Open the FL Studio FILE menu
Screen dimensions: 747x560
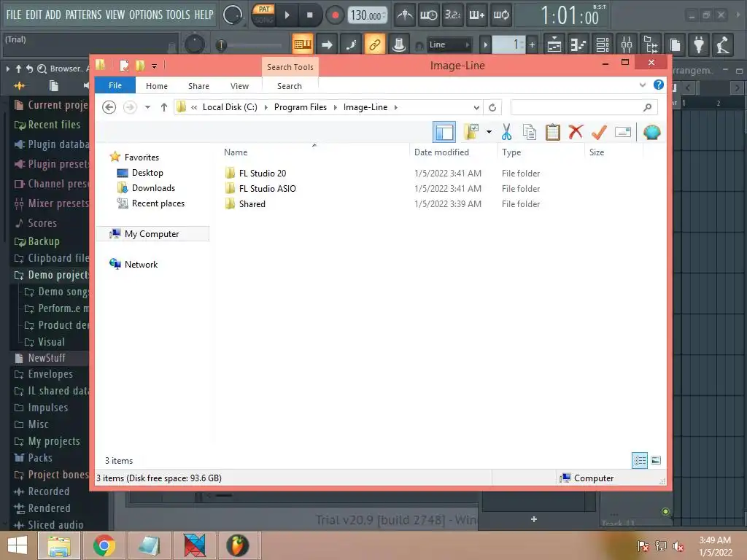(x=14, y=15)
